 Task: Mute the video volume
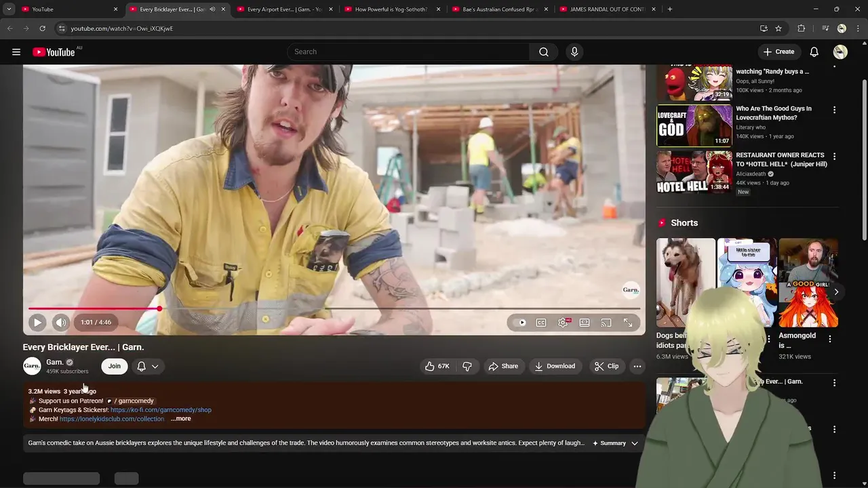click(x=61, y=323)
